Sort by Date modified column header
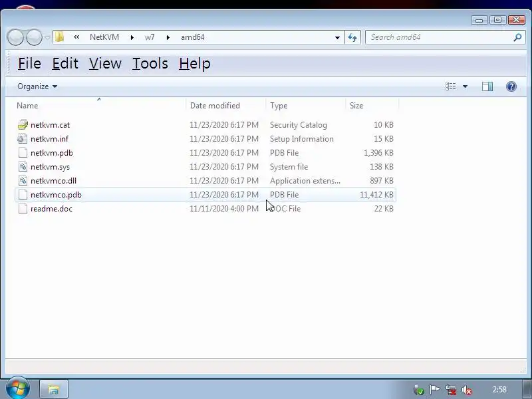532x399 pixels. 226,106
